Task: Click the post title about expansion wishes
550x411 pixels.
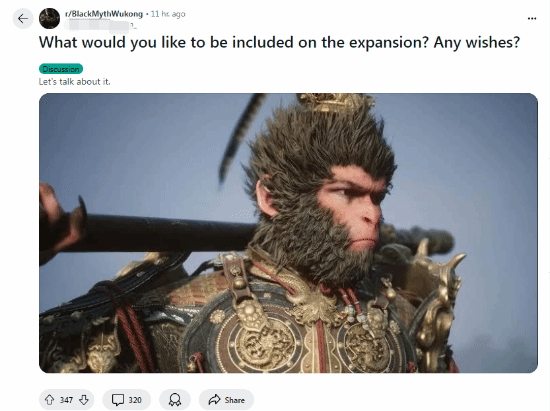Action: [279, 42]
